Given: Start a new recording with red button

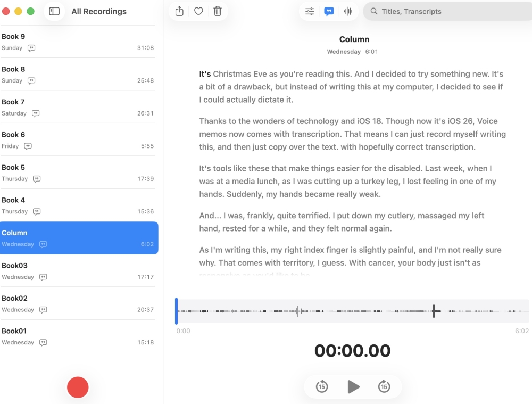Looking at the screenshot, I should tap(78, 387).
